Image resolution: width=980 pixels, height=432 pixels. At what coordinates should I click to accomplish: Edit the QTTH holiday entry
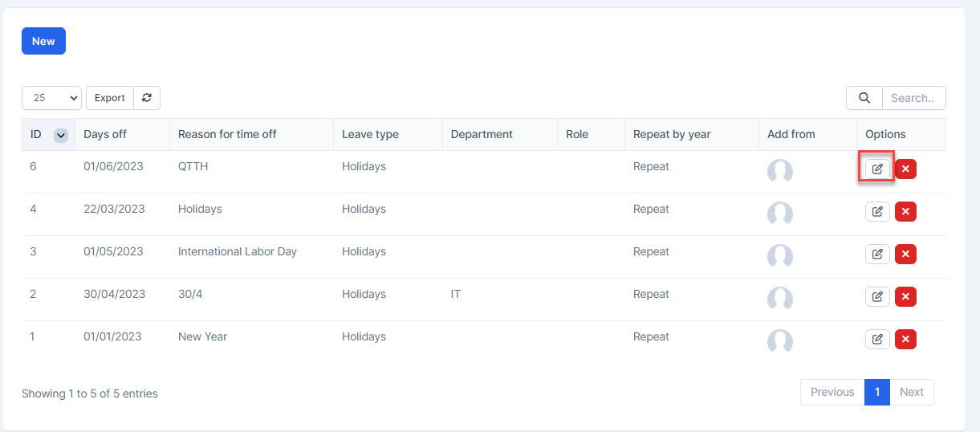877,169
